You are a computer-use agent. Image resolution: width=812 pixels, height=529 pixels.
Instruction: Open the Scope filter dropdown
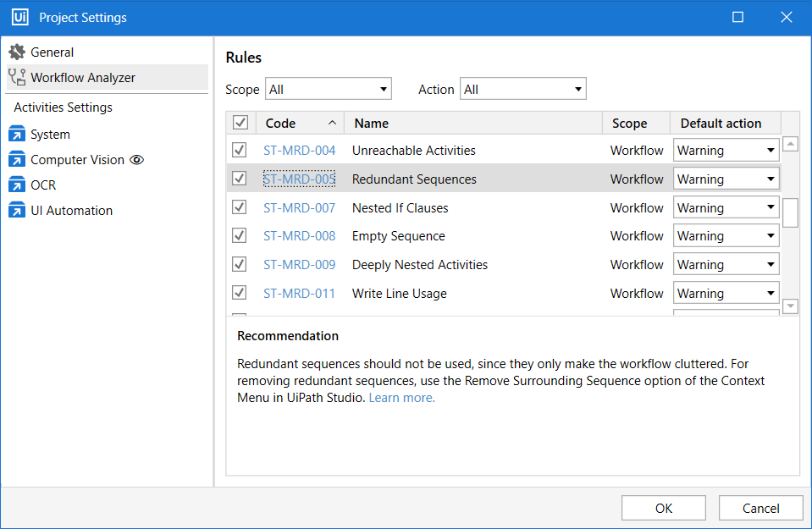329,89
